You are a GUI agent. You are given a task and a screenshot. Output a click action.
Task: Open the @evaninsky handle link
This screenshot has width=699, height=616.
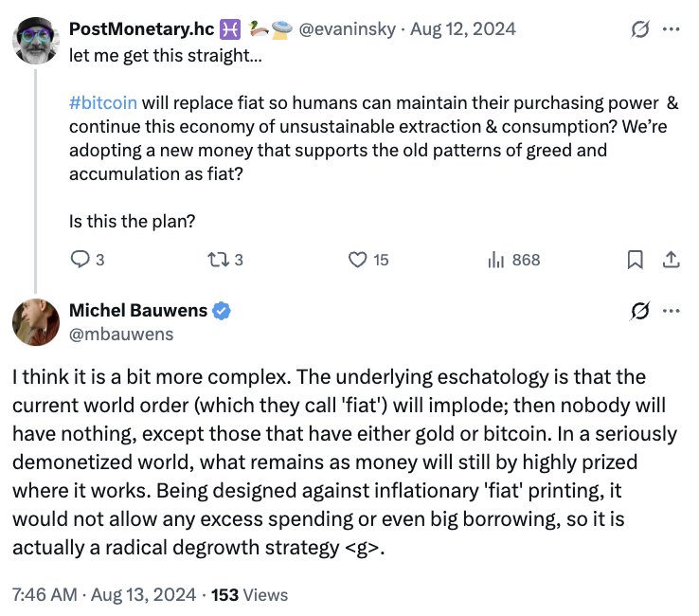click(349, 28)
